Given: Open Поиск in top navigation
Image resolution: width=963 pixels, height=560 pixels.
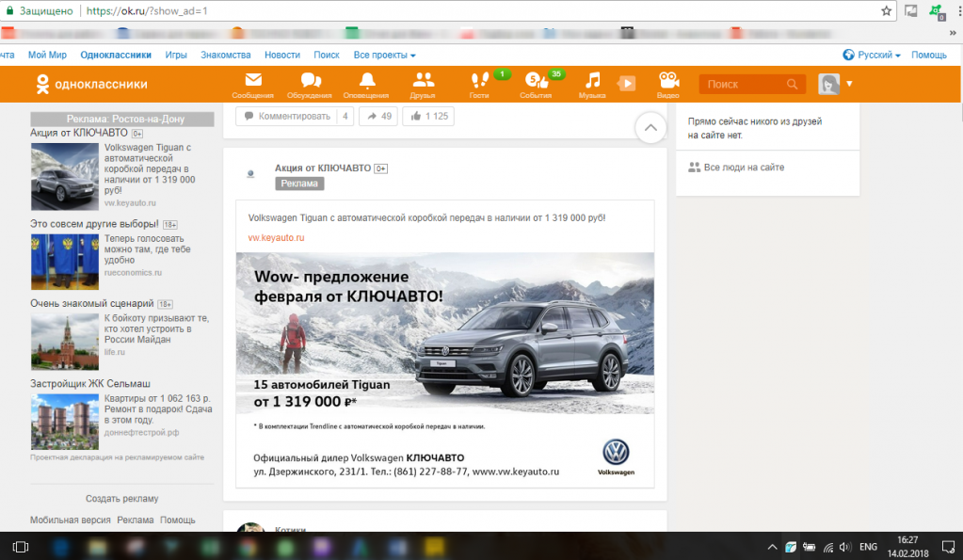Looking at the screenshot, I should 326,55.
